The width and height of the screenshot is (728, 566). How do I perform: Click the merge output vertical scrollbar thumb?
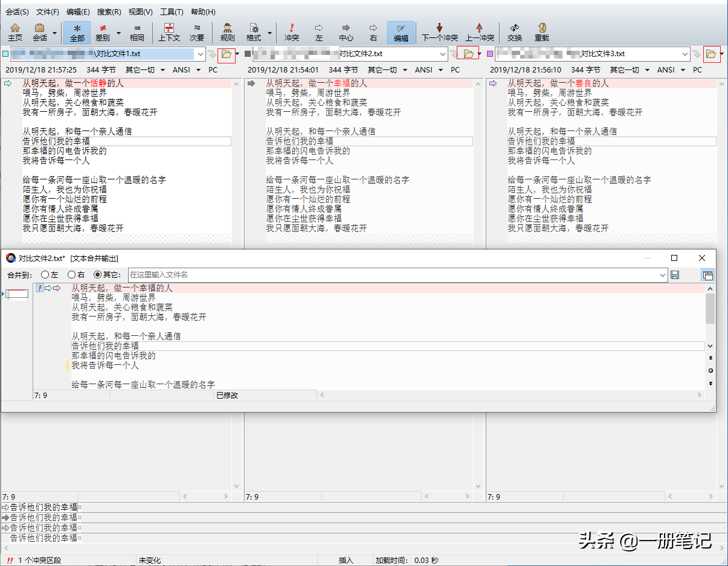pos(710,310)
